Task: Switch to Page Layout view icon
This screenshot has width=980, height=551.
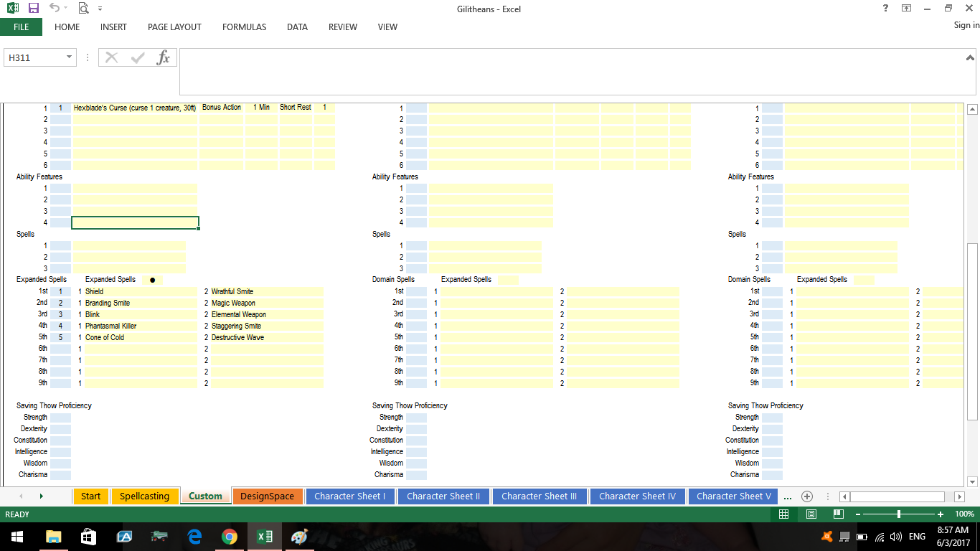Action: [x=811, y=514]
